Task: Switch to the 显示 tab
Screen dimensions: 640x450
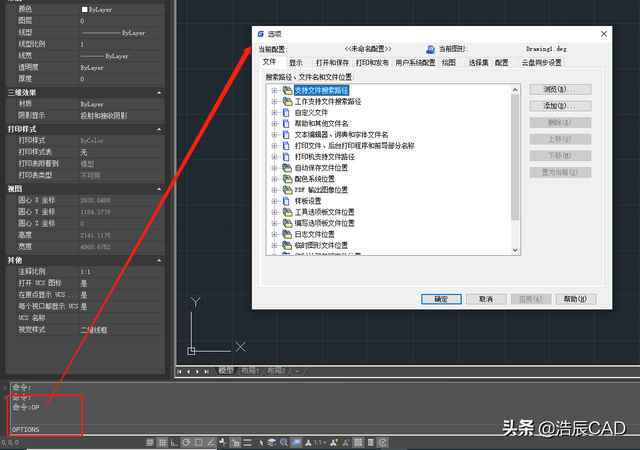Action: 296,62
